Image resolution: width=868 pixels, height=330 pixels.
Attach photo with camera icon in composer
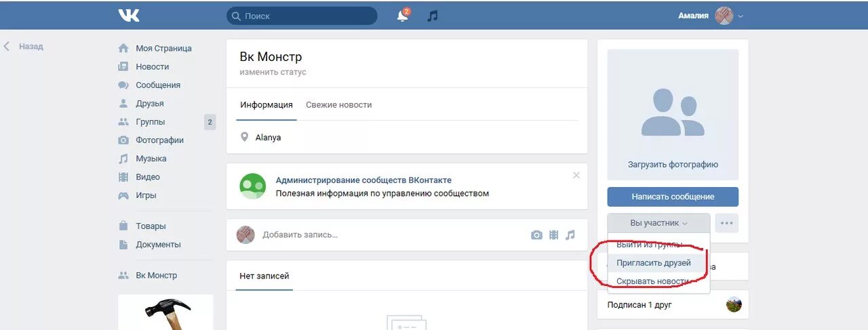[536, 235]
